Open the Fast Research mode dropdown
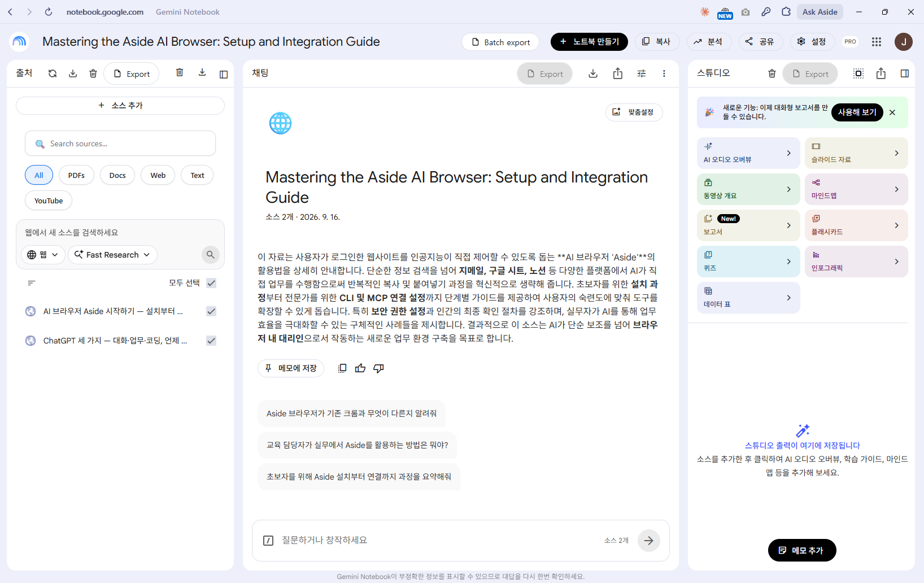 point(112,255)
